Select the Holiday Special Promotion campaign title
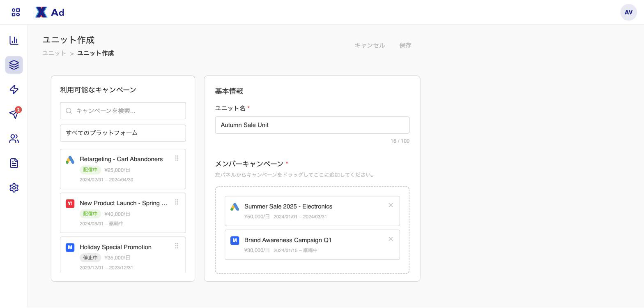 tap(115, 247)
